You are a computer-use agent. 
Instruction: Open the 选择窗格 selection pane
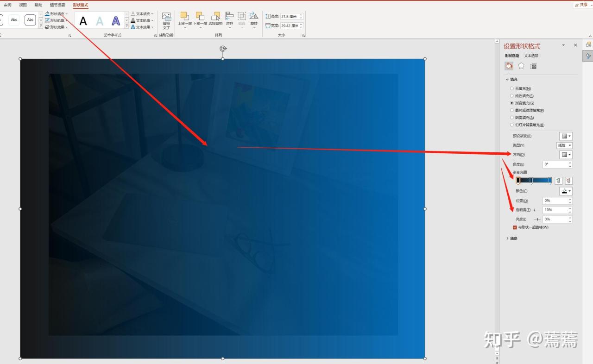click(x=215, y=17)
